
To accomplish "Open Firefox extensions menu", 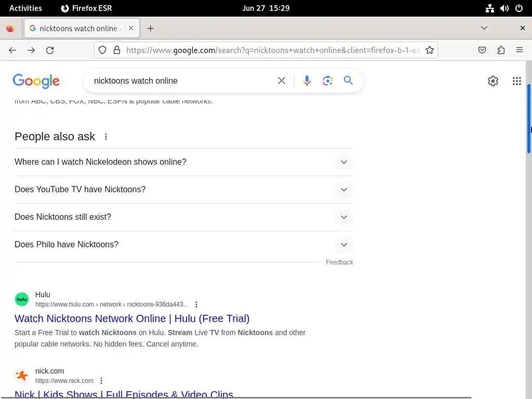I will (x=501, y=50).
